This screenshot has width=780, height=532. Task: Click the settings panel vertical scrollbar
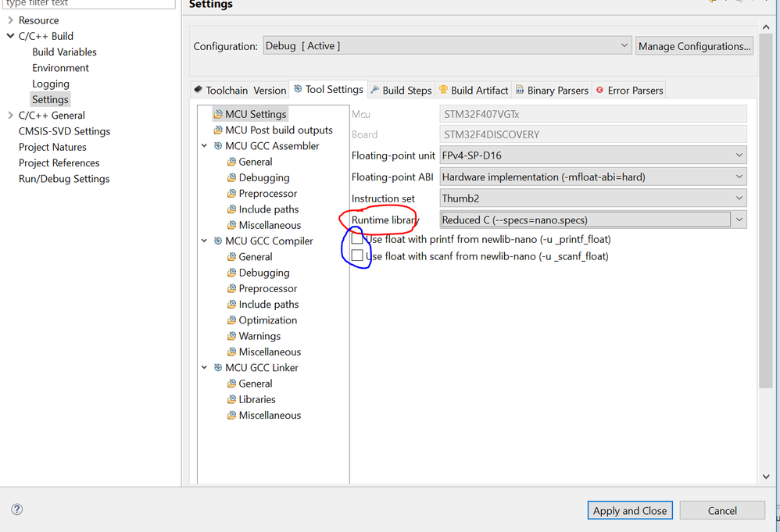pyautogui.click(x=766, y=234)
